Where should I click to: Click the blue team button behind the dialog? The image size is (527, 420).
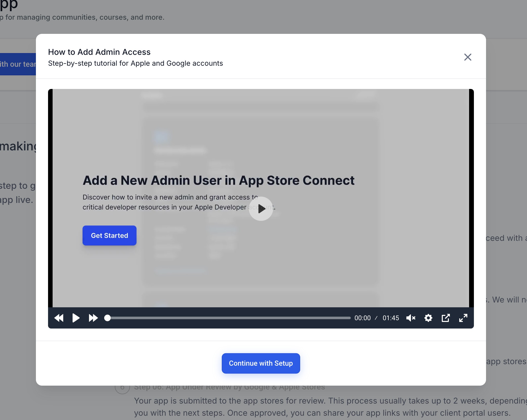point(18,64)
